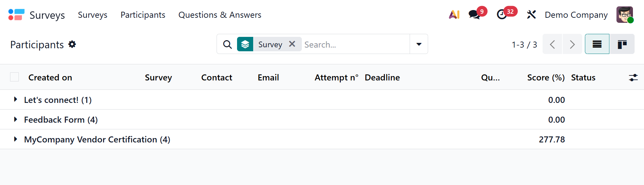Viewport: 644px width, 185px height.
Task: Open the Surveys app home icon
Action: point(16,15)
